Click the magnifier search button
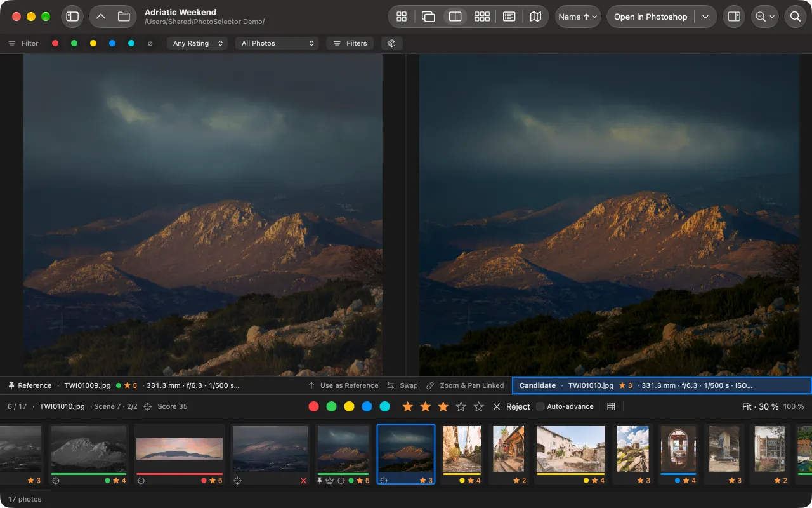This screenshot has width=812, height=508. point(795,17)
